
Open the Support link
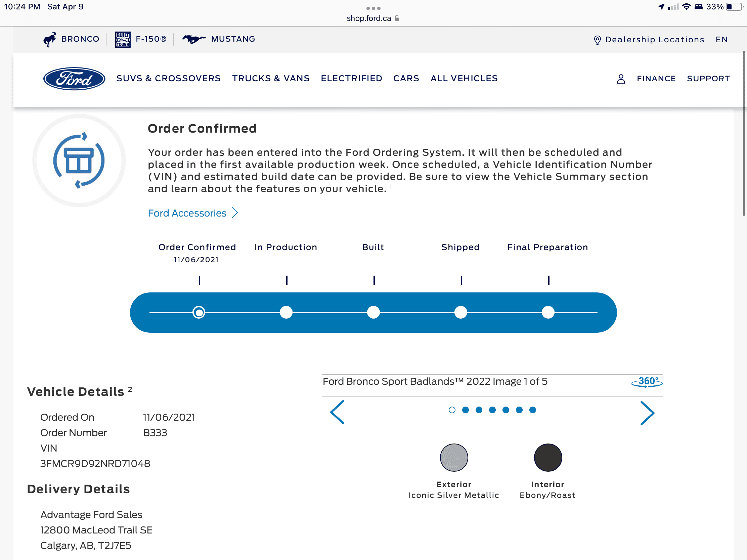[x=708, y=79]
